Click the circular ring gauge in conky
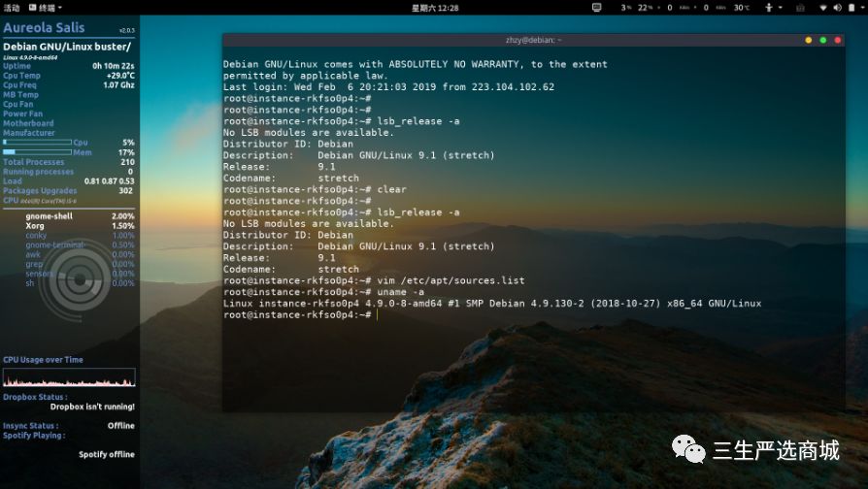The width and height of the screenshot is (868, 489). pos(80,279)
